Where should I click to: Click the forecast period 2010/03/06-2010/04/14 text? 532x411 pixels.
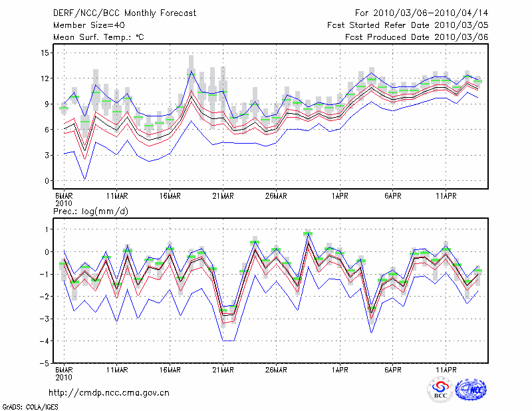point(422,13)
